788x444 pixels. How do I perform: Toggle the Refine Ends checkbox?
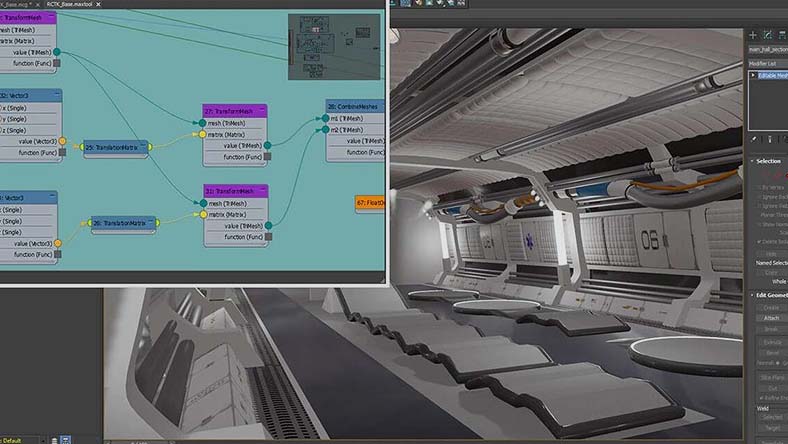(760, 398)
